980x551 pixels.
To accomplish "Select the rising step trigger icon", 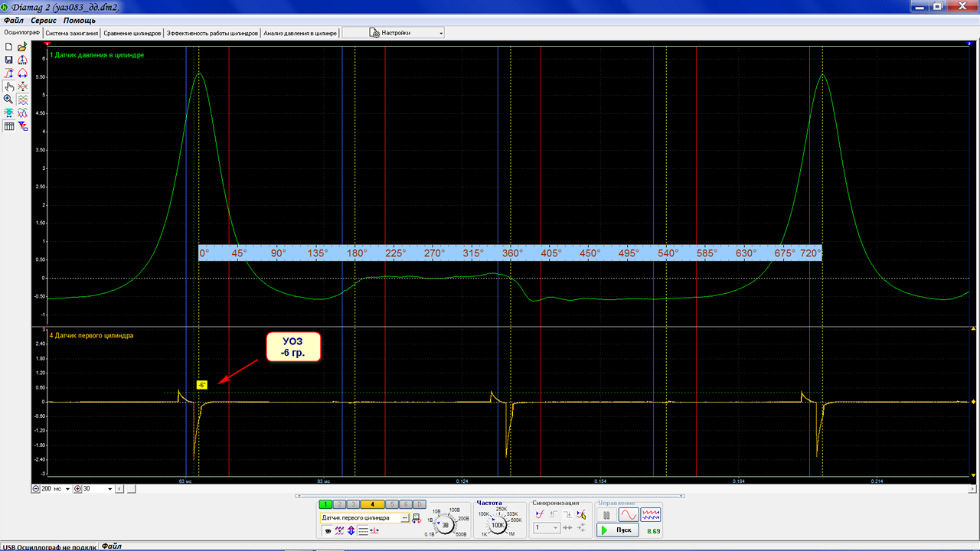I will tap(554, 515).
